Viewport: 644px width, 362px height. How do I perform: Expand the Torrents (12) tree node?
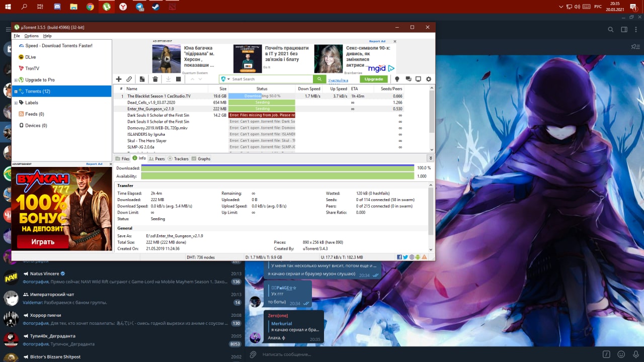(x=16, y=92)
